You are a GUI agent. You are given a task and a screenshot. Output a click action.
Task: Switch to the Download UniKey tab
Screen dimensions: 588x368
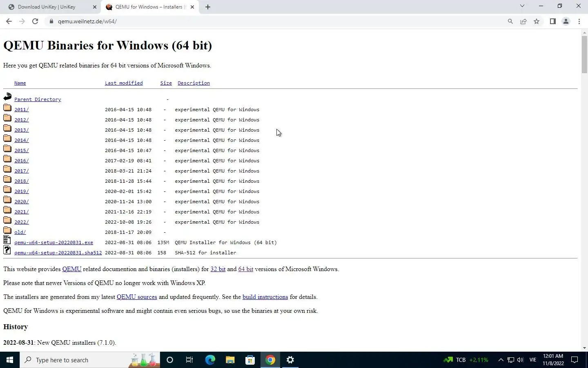click(52, 7)
